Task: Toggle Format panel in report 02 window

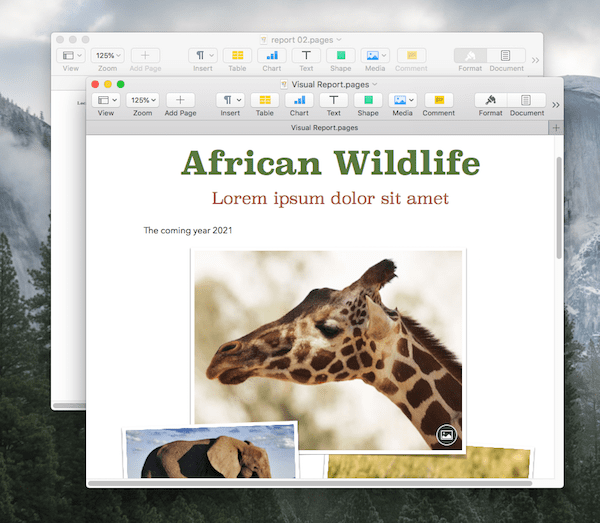Action: point(470,56)
